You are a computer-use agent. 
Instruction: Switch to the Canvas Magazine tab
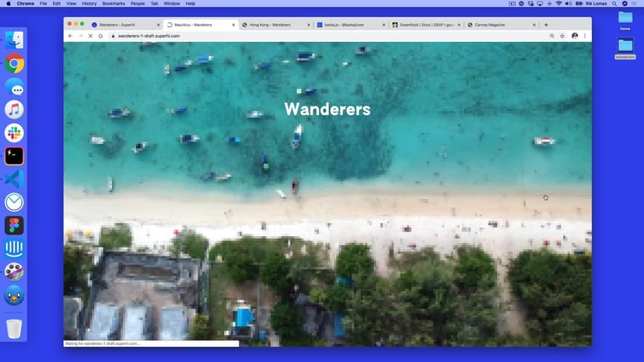[498, 25]
